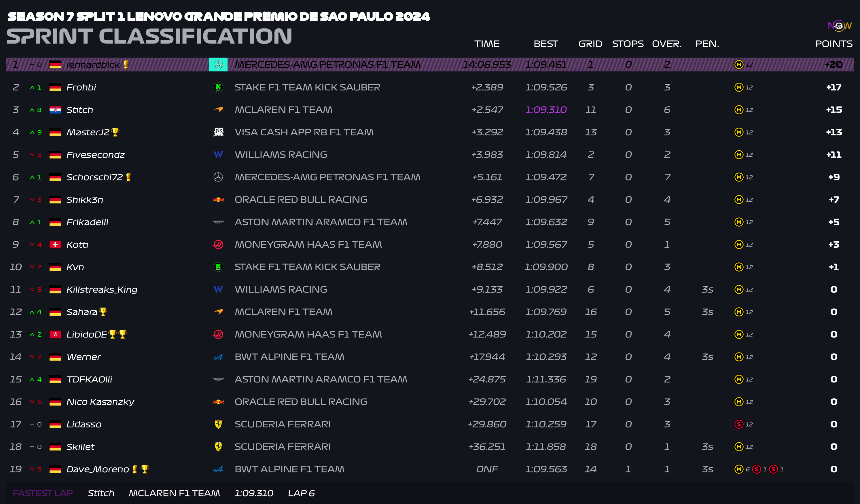This screenshot has height=504, width=860.
Task: Click the Alpine logo in Dave_Moreno's row
Action: [218, 469]
